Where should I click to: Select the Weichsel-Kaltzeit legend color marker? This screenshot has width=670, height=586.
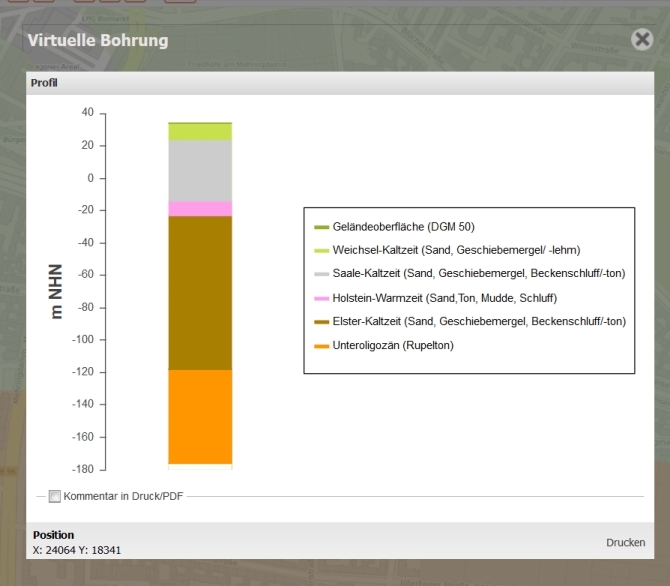coord(321,250)
